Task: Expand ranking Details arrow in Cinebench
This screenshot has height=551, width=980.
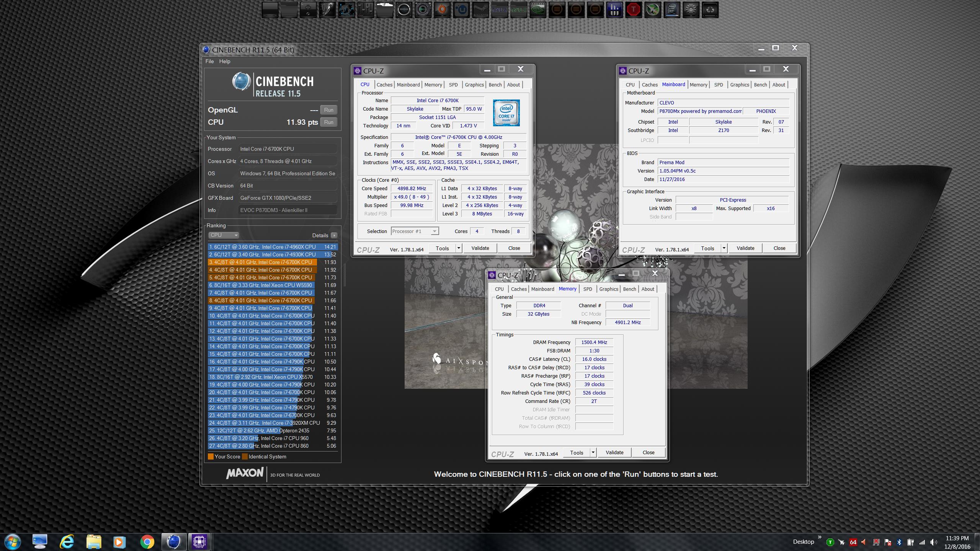Action: pos(334,235)
